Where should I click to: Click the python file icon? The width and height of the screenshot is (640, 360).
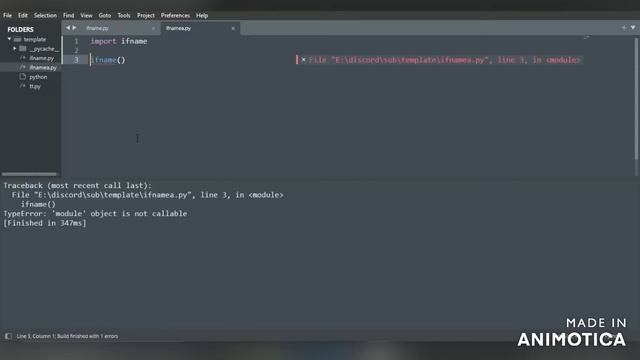click(22, 77)
